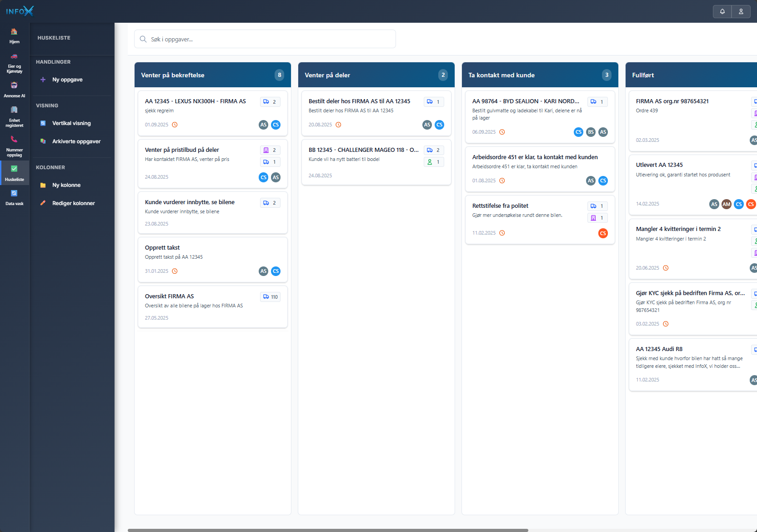
Task: Click person badge on BB 12345 CHALLENGER card
Action: (x=434, y=162)
